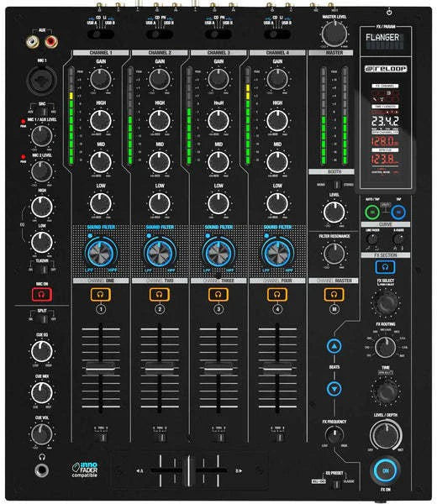Click the X-Fader curve knob

coord(398,239)
